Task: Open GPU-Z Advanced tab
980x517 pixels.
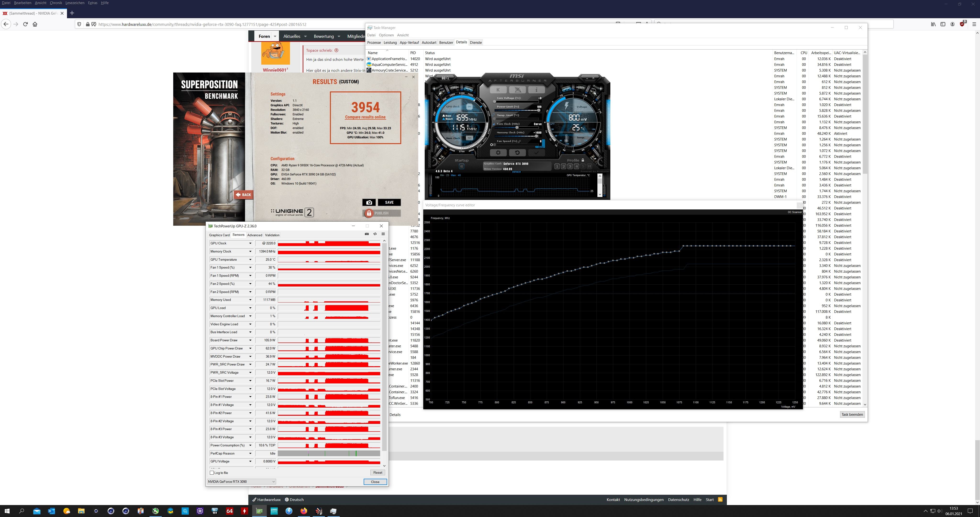Action: [x=255, y=235]
